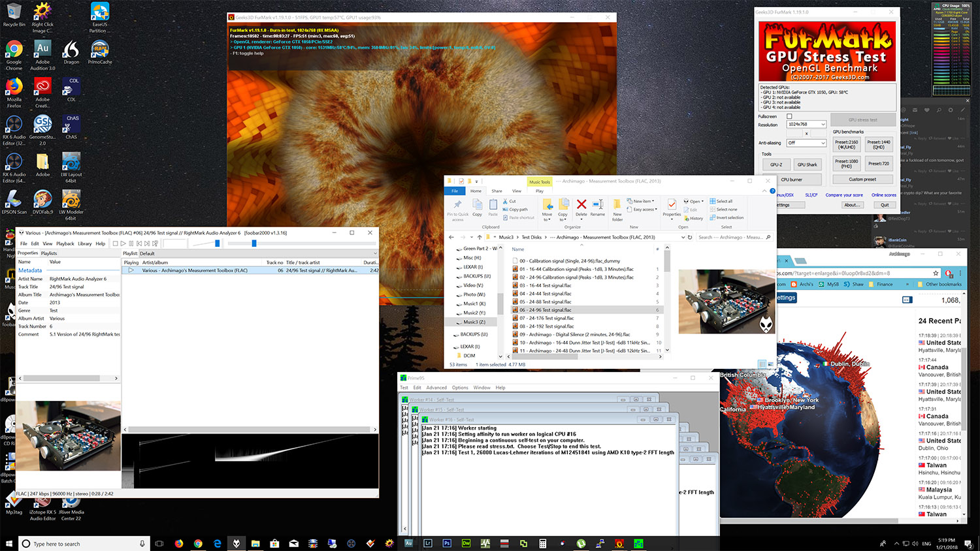Open the Playback menu in foobar2000

65,244
